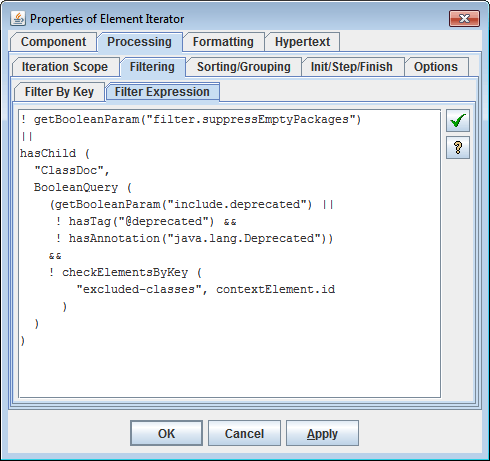Open the Formatting tab
Image resolution: width=490 pixels, height=461 pixels.
click(x=223, y=42)
